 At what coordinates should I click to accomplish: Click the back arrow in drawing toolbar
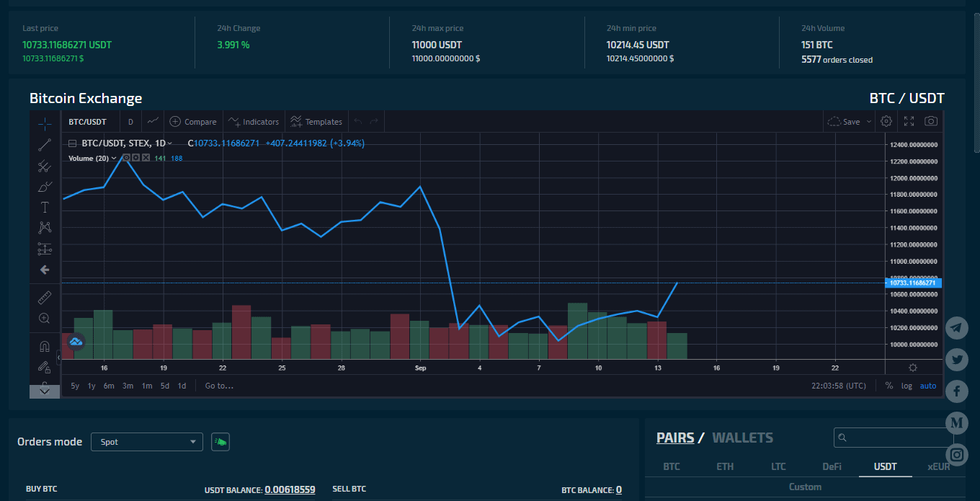coord(45,270)
